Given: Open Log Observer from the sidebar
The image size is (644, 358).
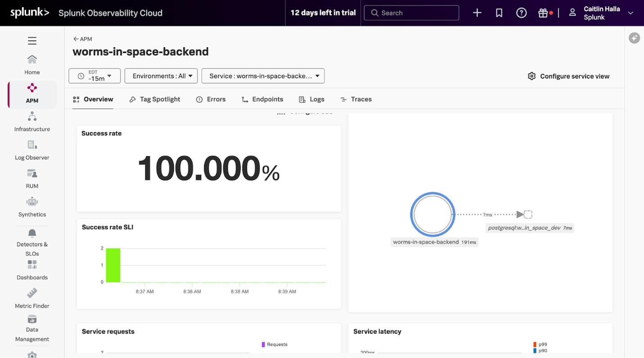Looking at the screenshot, I should pyautogui.click(x=32, y=150).
